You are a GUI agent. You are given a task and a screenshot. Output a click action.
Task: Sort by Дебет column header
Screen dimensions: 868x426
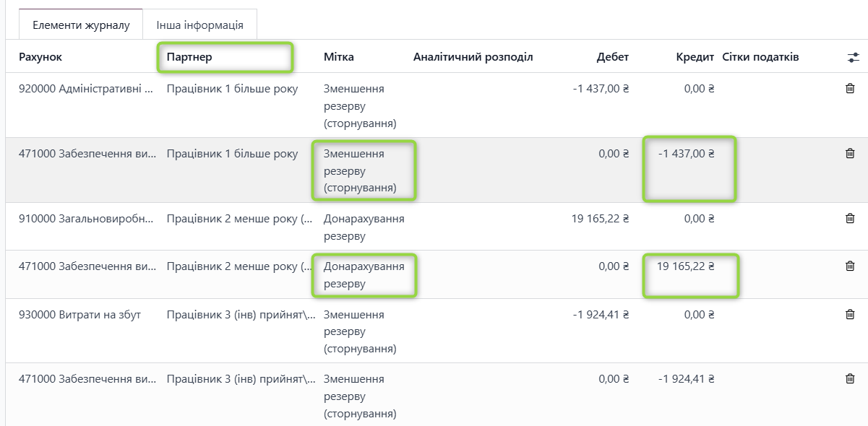point(612,57)
